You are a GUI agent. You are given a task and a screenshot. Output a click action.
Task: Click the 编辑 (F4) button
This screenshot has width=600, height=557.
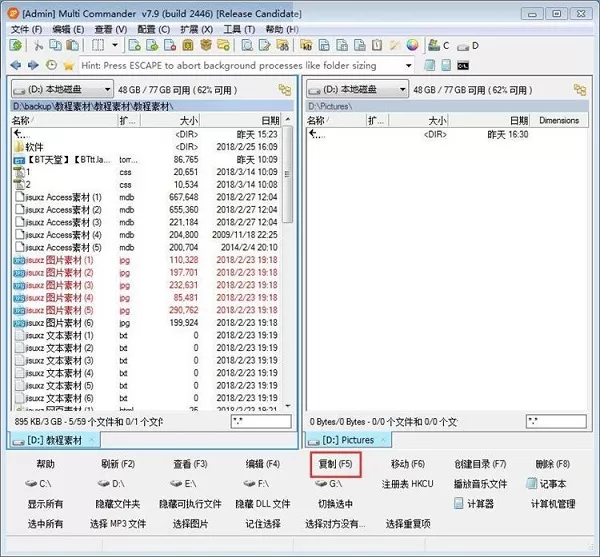pyautogui.click(x=263, y=464)
